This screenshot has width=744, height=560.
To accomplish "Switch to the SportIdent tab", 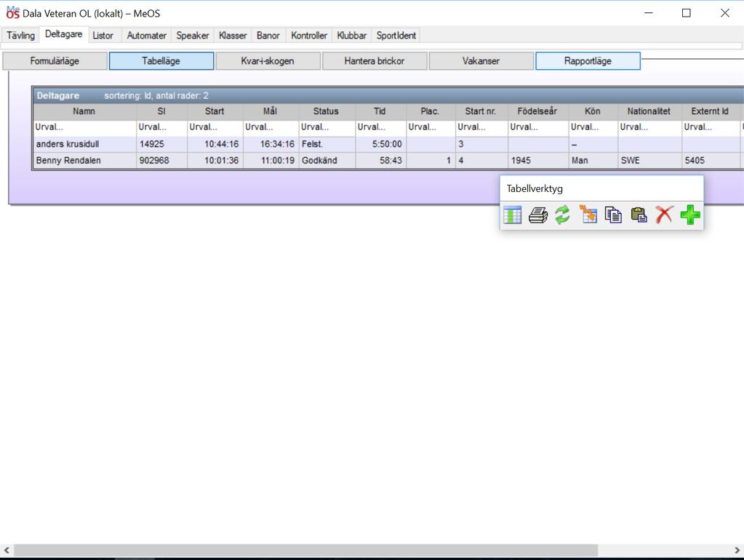I will click(396, 36).
